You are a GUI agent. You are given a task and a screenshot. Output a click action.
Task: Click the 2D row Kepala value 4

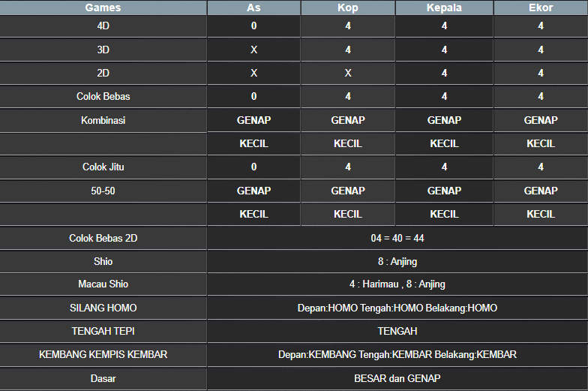pos(444,73)
